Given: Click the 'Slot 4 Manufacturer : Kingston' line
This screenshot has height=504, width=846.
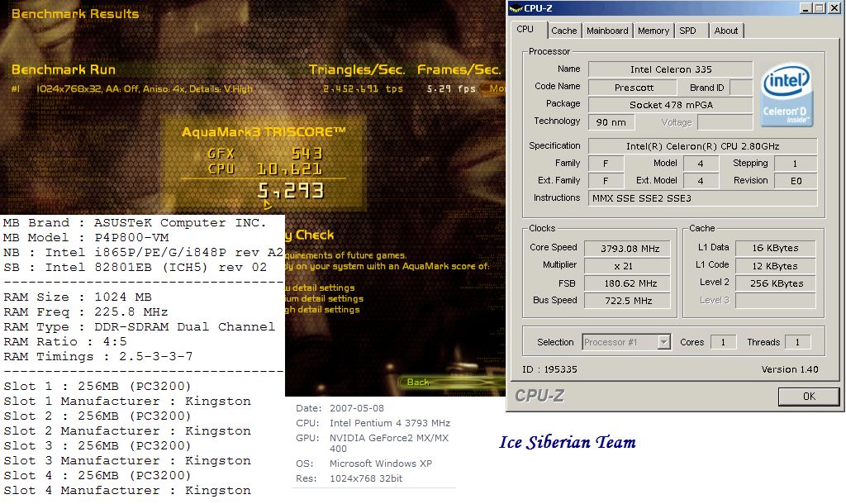Looking at the screenshot, I should [x=127, y=491].
